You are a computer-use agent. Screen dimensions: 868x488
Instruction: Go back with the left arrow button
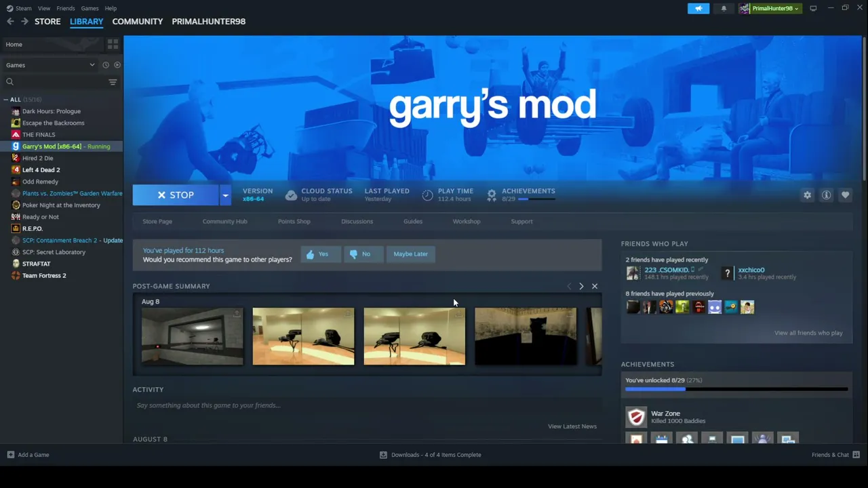point(10,22)
